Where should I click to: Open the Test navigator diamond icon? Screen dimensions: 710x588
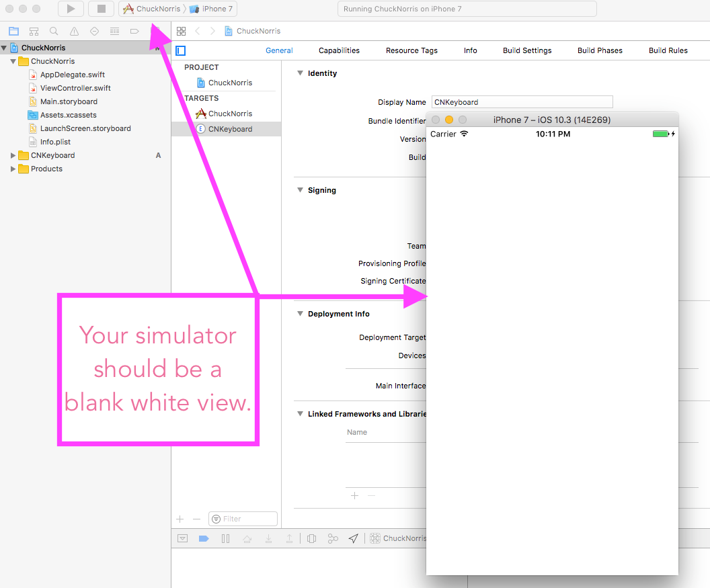(x=94, y=31)
